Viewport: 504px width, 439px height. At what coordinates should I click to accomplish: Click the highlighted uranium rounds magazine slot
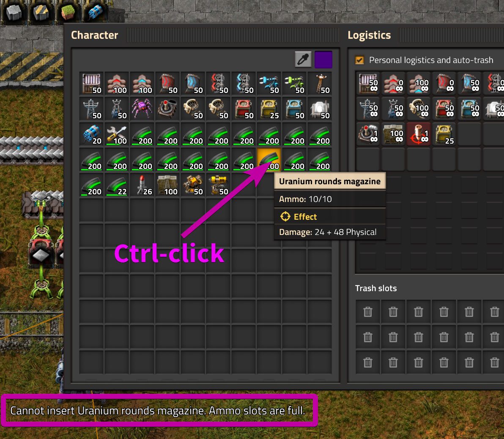[269, 160]
